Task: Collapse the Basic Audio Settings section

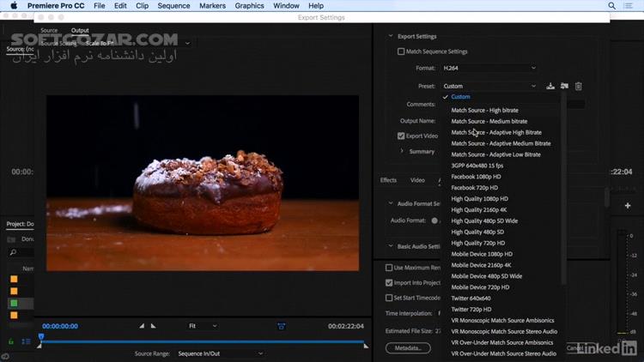Action: coord(391,246)
